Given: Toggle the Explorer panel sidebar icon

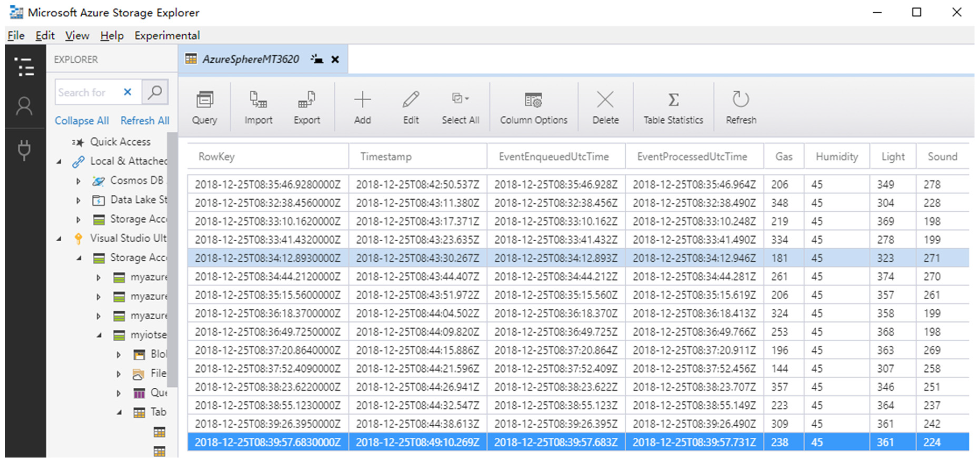Looking at the screenshot, I should 25,67.
